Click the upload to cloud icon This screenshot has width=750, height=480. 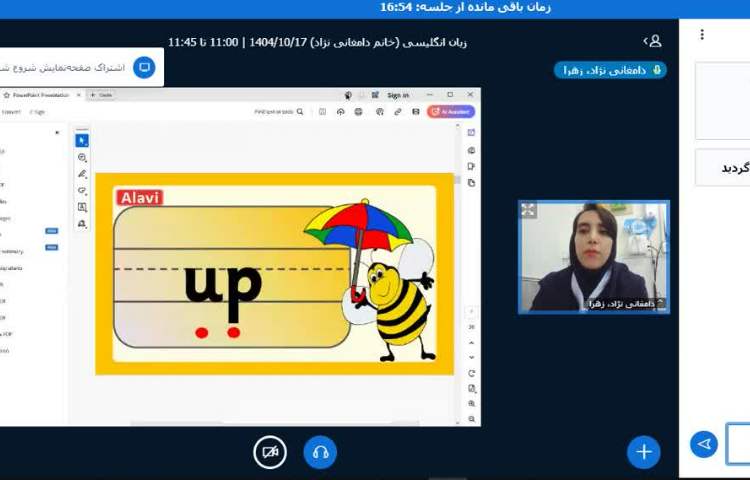coord(341,112)
